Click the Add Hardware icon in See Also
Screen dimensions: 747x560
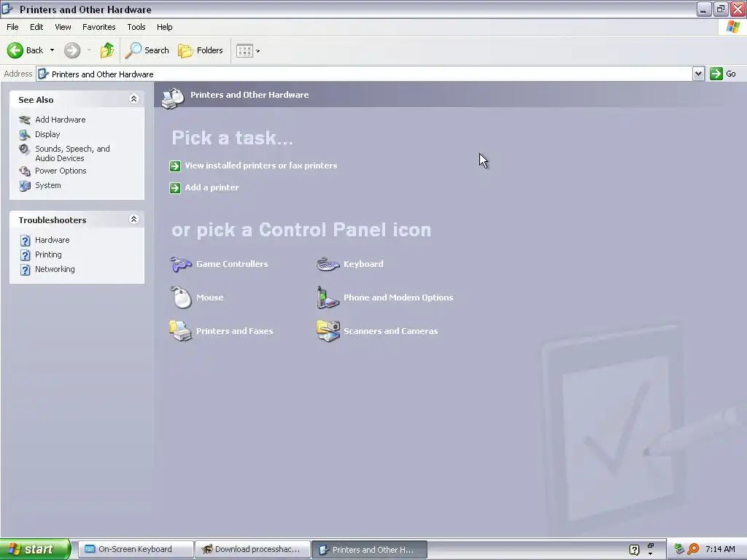point(24,120)
